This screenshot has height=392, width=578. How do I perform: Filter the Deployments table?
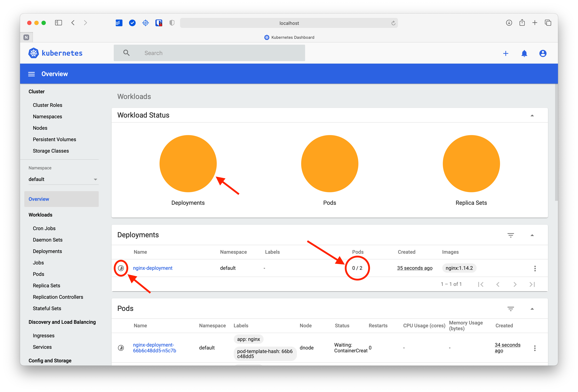pos(511,235)
